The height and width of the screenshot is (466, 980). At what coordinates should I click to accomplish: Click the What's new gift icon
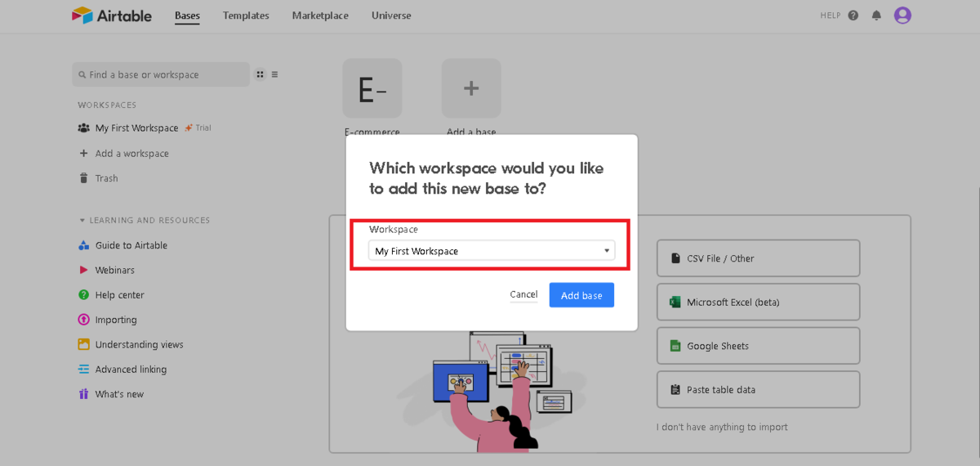tap(83, 394)
